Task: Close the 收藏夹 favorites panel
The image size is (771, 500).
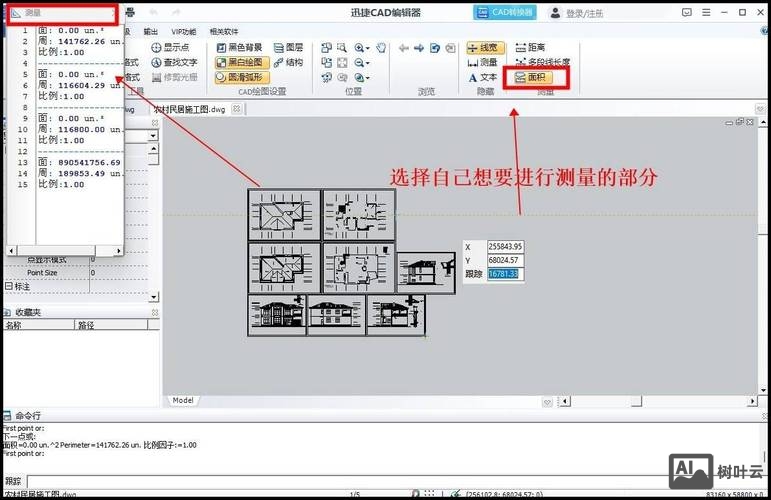Action: pyautogui.click(x=154, y=312)
